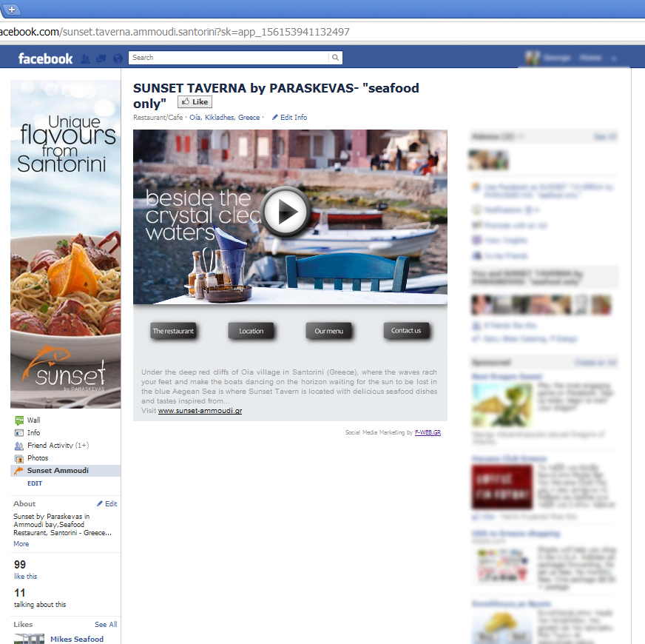This screenshot has width=645, height=644.
Task: Open the www.sunset-ammoudi.gr link
Action: pyautogui.click(x=200, y=411)
